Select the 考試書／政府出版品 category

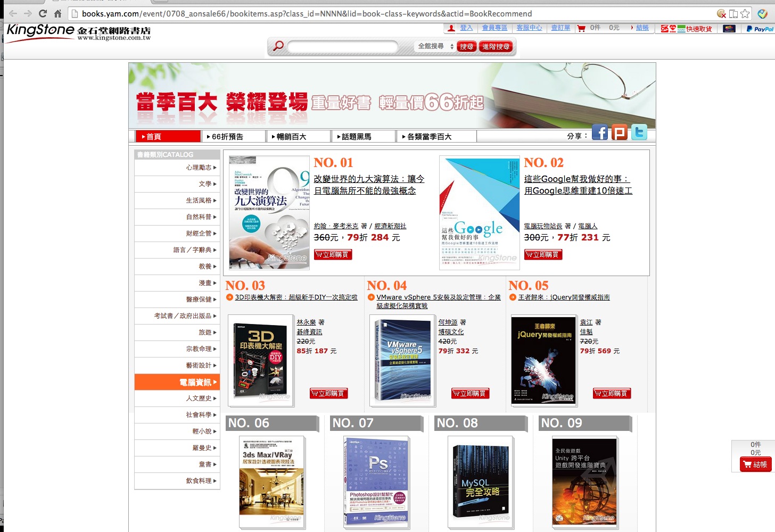[x=177, y=315]
